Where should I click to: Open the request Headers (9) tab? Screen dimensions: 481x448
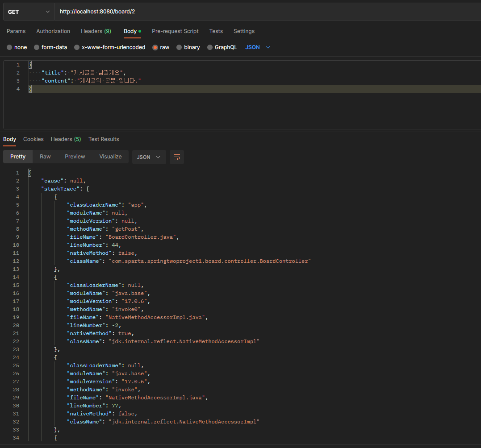pos(96,31)
